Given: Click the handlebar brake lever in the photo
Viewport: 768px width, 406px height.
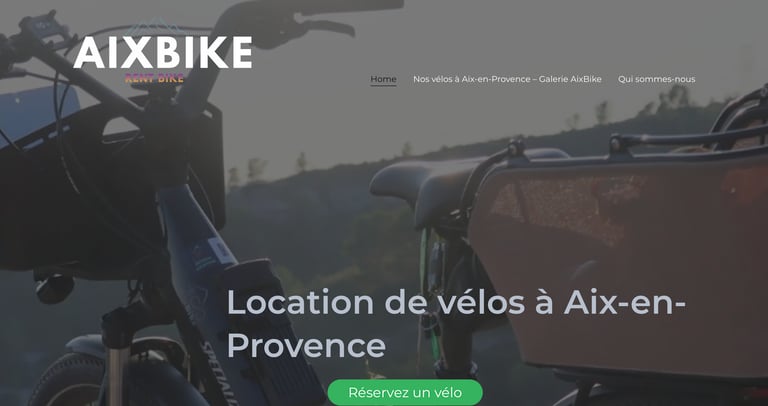Looking at the screenshot, I should (x=323, y=26).
